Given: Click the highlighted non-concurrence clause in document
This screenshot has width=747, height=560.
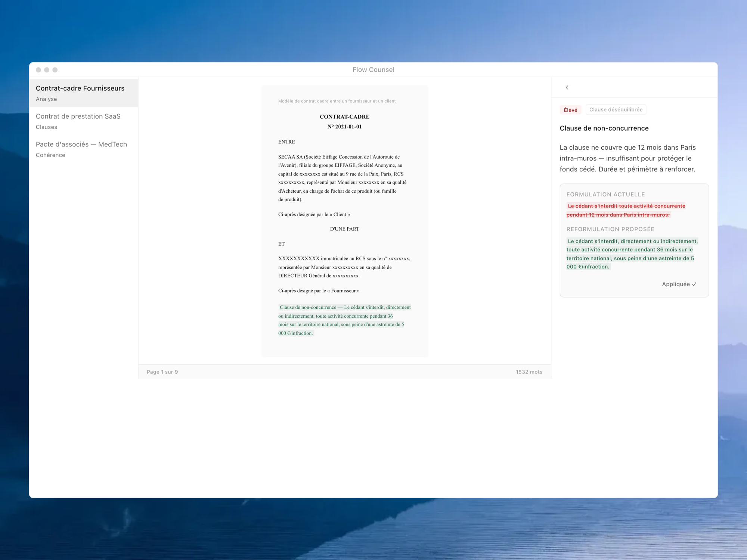Looking at the screenshot, I should [344, 320].
